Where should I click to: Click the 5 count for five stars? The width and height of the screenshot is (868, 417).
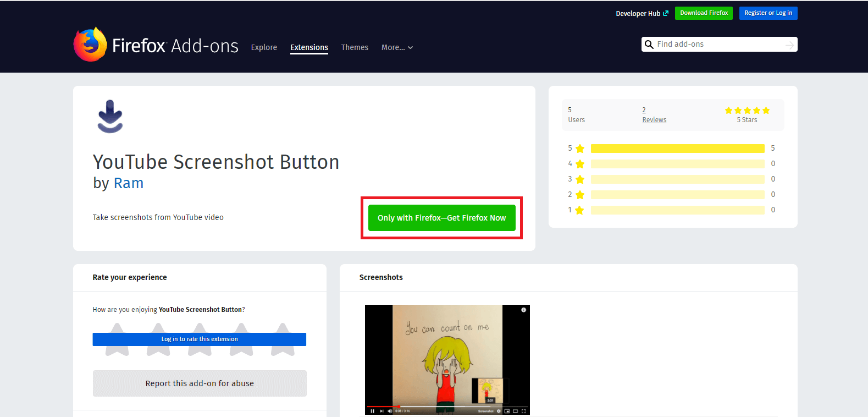click(x=773, y=149)
